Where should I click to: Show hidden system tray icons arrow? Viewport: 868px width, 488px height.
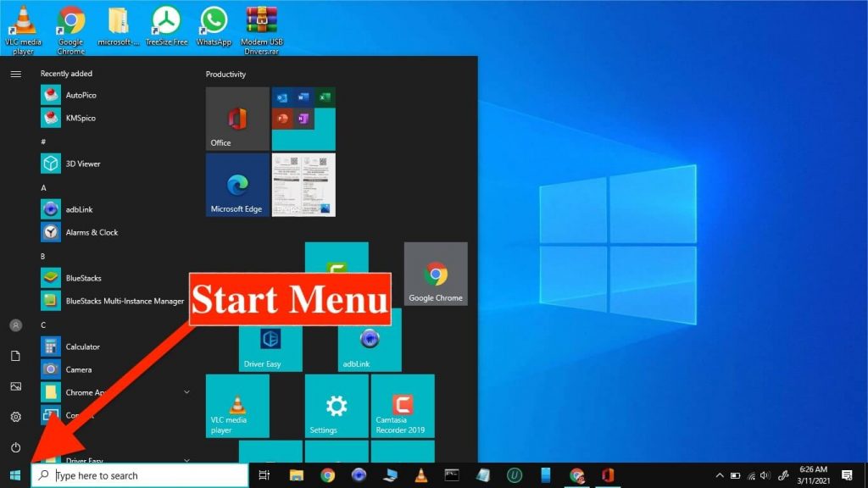point(720,475)
